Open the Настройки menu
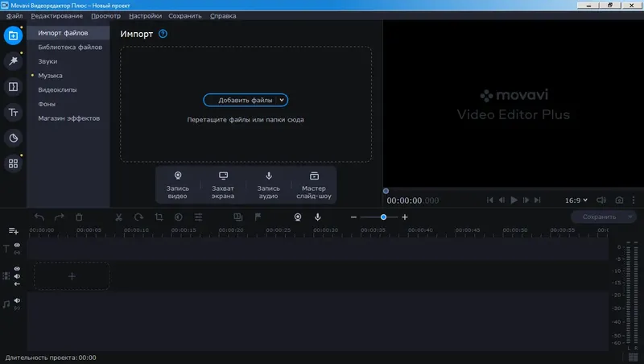Screen dimensions: 644x364 click(x=146, y=16)
